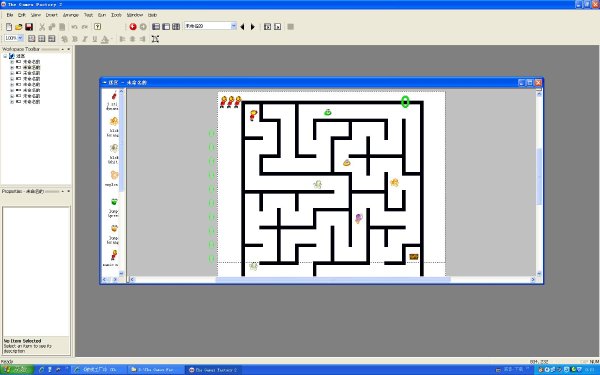The height and width of the screenshot is (375, 600).
Task: Save the application with the floppy disk icon
Action: coord(29,27)
